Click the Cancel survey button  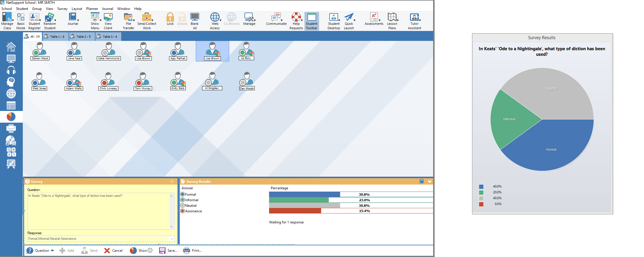113,251
